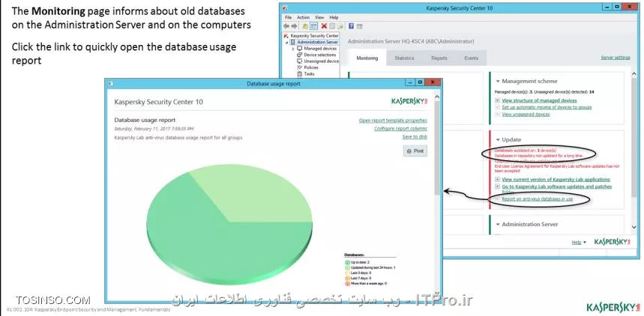Open the Help menu in menu bar
The image size is (644, 316).
334,18
